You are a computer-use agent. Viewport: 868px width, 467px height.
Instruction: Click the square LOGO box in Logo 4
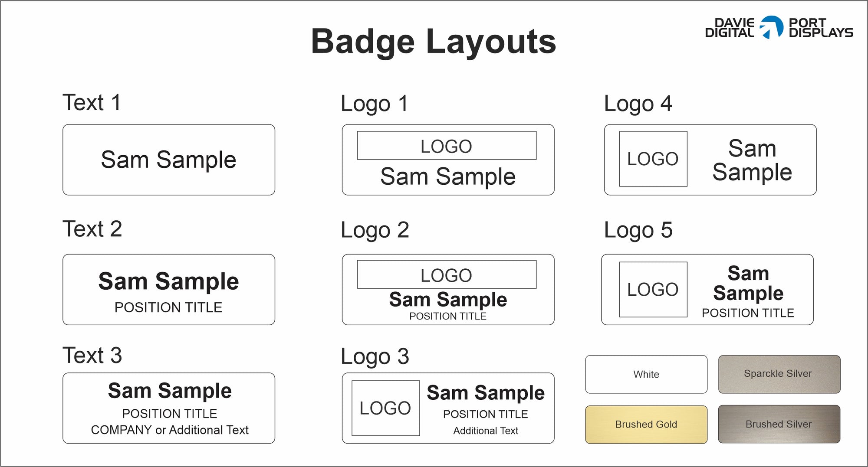[x=653, y=159]
